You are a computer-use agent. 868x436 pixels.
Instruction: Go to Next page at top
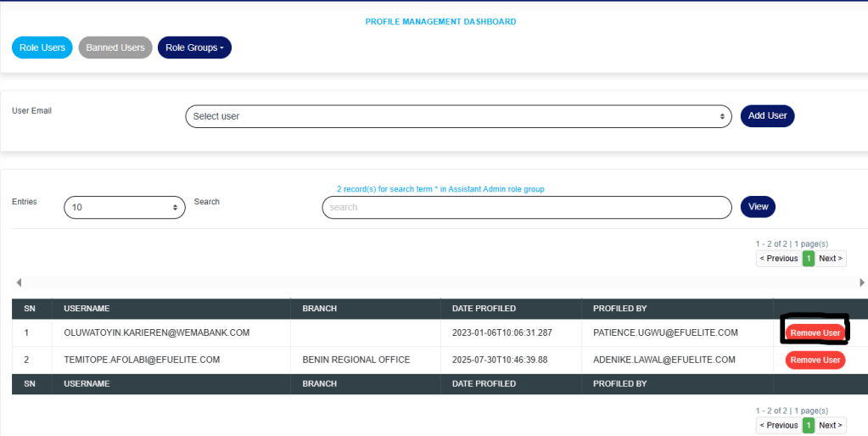tap(831, 258)
